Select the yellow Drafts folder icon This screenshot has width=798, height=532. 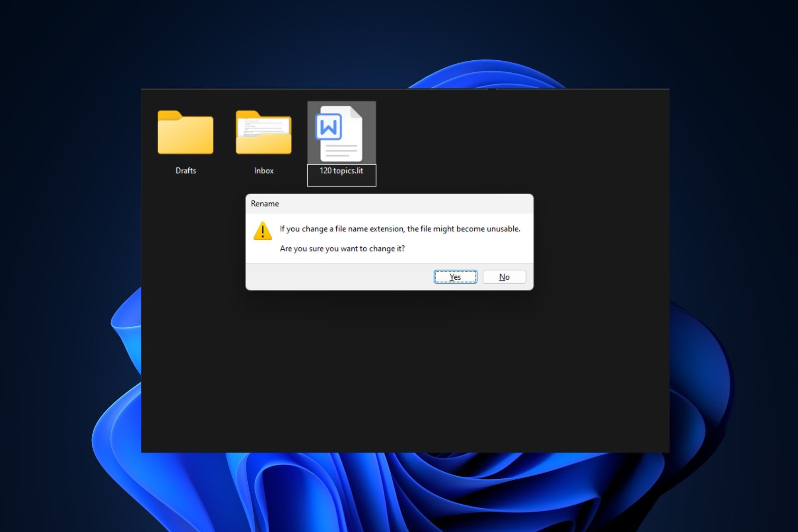(x=186, y=133)
